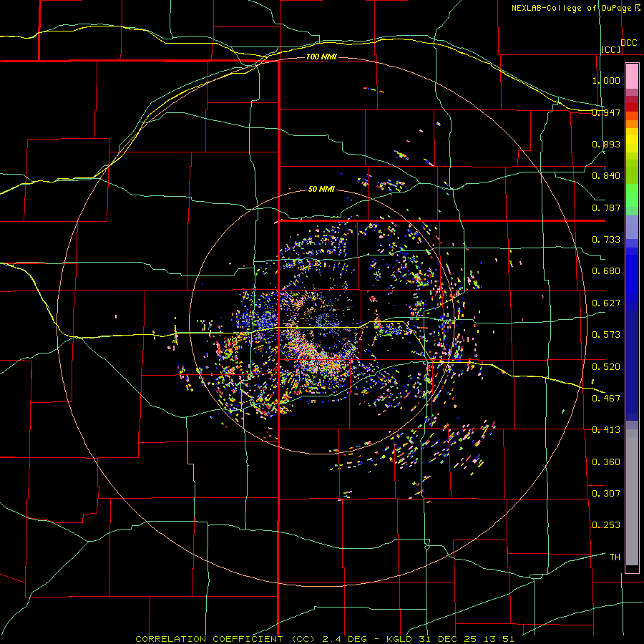The image size is (644, 644).
Task: Click the 0.947 scale value
Action: point(606,112)
